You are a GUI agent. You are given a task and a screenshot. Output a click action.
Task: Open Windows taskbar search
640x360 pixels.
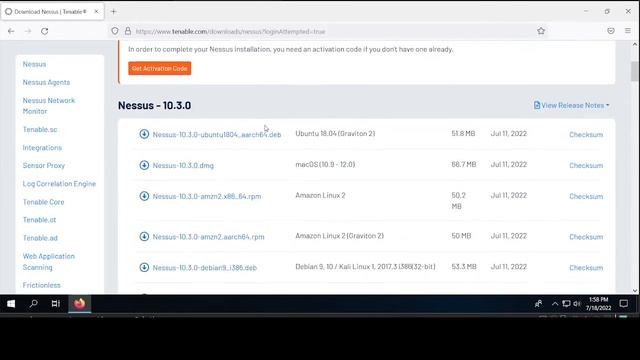click(33, 304)
